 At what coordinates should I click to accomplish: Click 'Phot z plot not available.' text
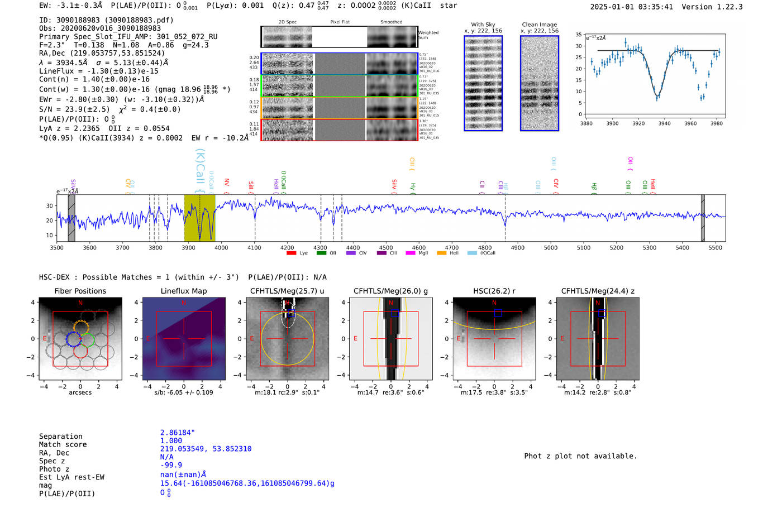(x=581, y=456)
